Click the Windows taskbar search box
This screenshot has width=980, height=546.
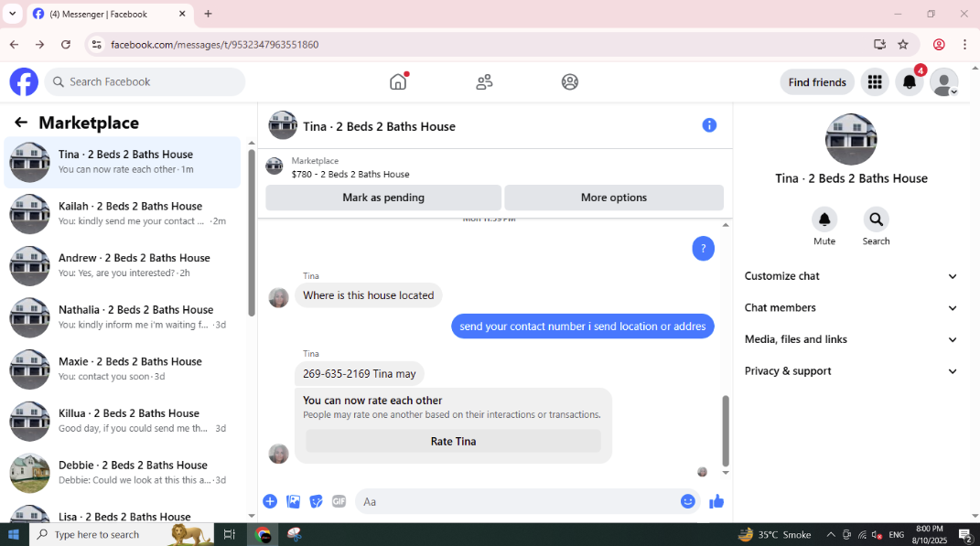click(x=122, y=534)
